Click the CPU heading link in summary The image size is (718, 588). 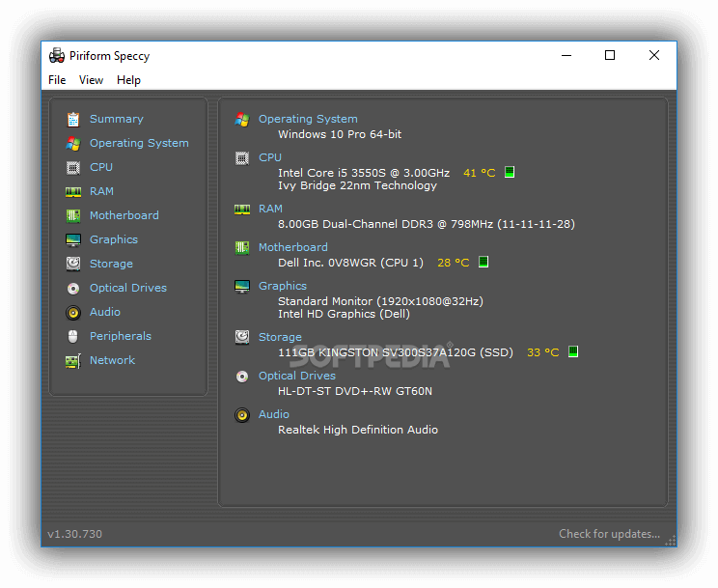tap(270, 157)
